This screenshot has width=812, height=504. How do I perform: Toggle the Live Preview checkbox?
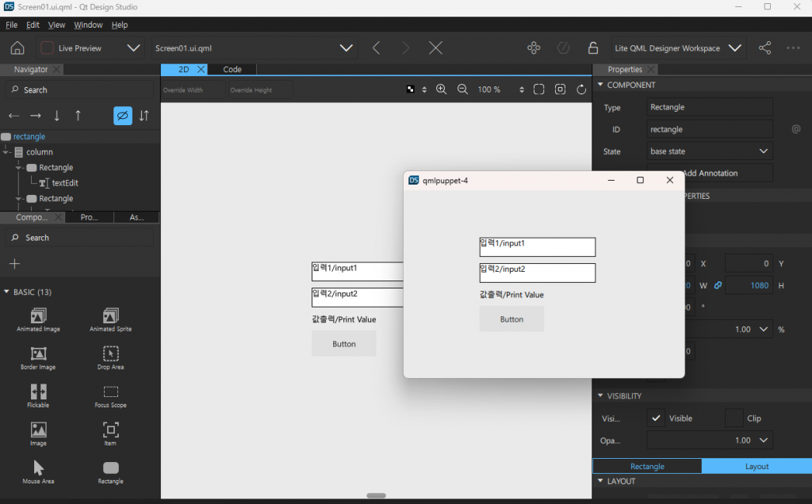[47, 48]
